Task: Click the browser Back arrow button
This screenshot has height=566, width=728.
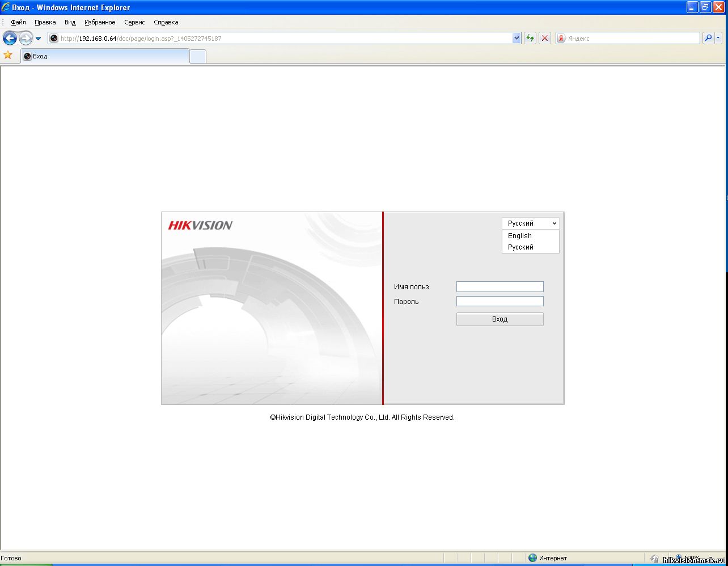Action: (10, 39)
